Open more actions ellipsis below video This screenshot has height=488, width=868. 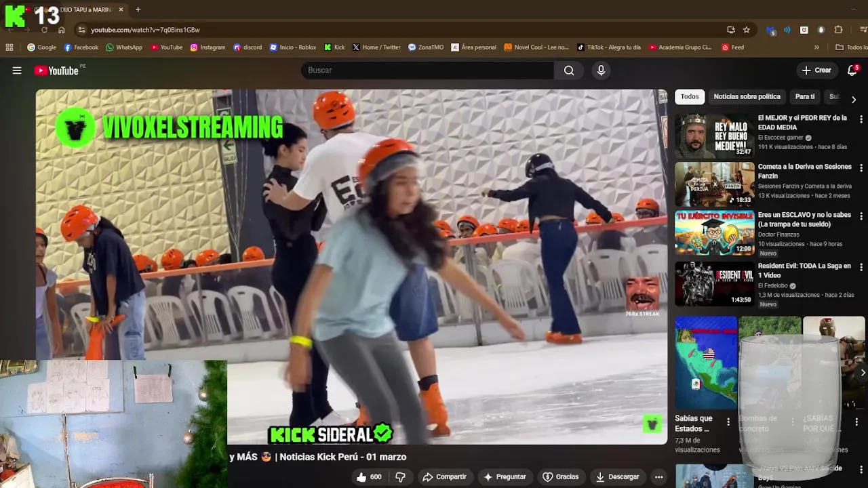(658, 477)
